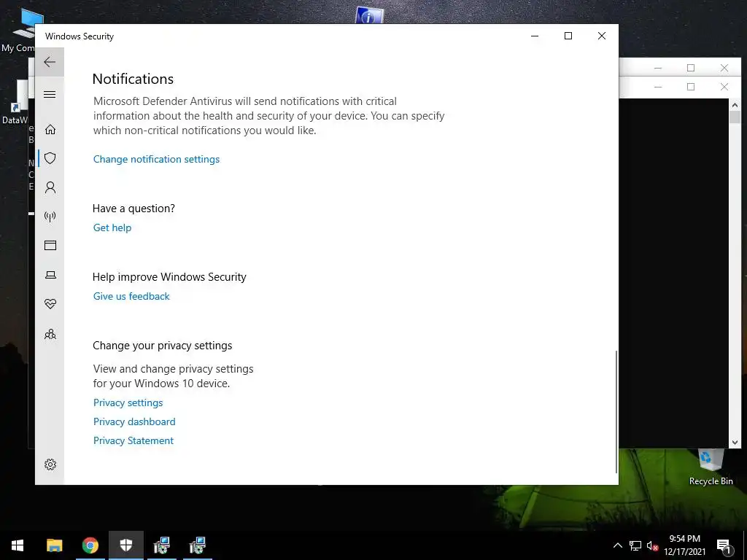Open File Explorer from the taskbar
Viewport: 747px width, 560px height.
[x=54, y=545]
